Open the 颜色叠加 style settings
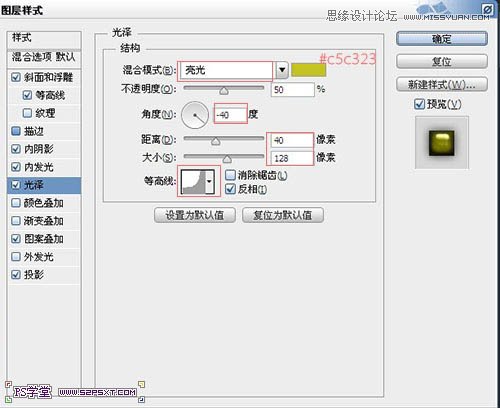This screenshot has width=500, height=408. (43, 203)
